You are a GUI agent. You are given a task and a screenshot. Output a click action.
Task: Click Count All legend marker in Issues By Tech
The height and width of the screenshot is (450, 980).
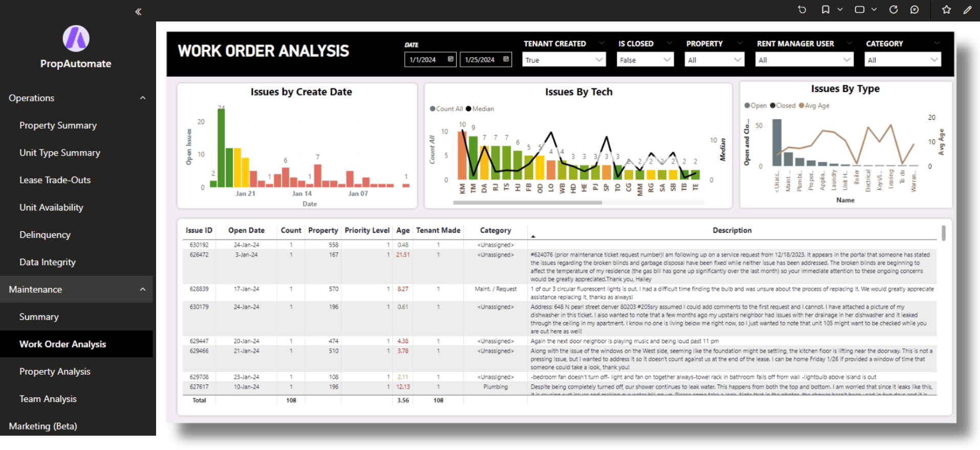pos(433,109)
